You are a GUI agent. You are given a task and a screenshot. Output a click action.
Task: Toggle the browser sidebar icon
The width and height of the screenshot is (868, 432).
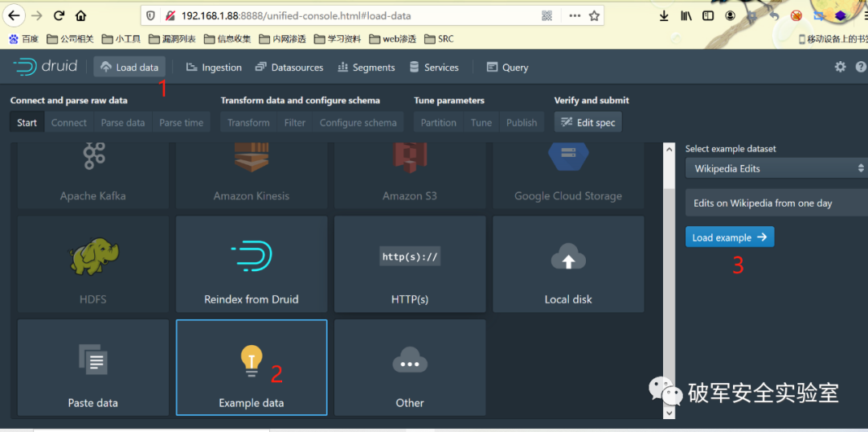tap(708, 16)
